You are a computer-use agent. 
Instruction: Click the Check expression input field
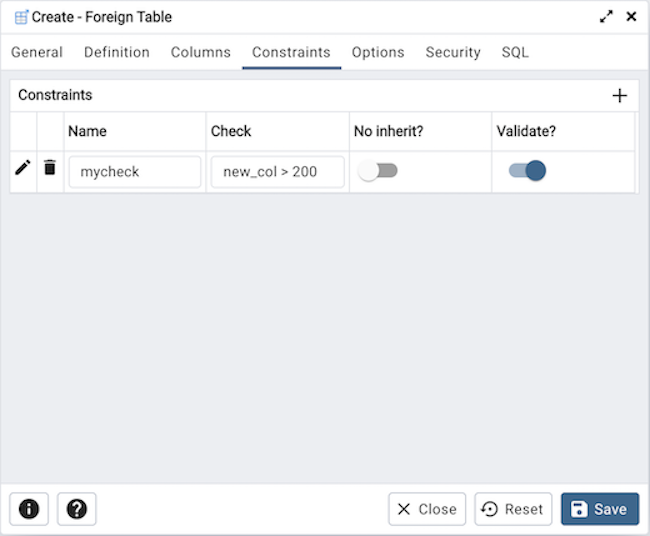click(x=277, y=172)
